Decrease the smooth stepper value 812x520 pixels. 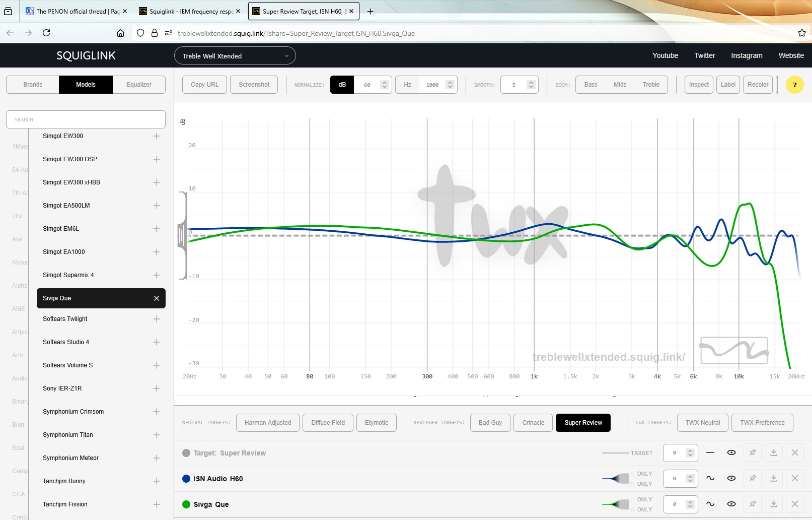531,87
